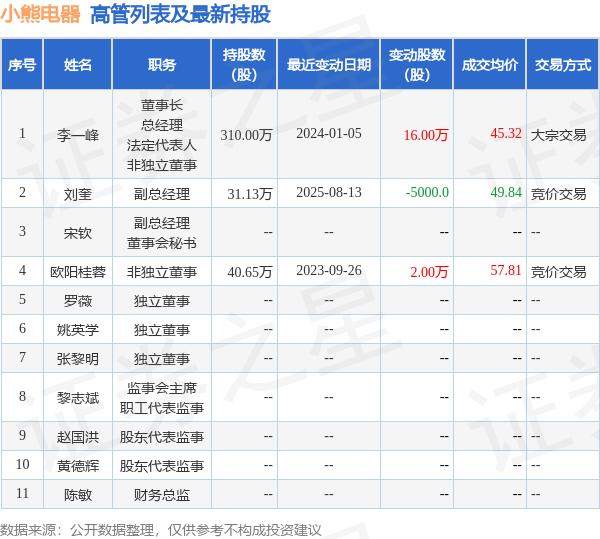The height and width of the screenshot is (539, 600).
Task: Click the 大宗交易 trade method cell
Action: click(x=558, y=135)
